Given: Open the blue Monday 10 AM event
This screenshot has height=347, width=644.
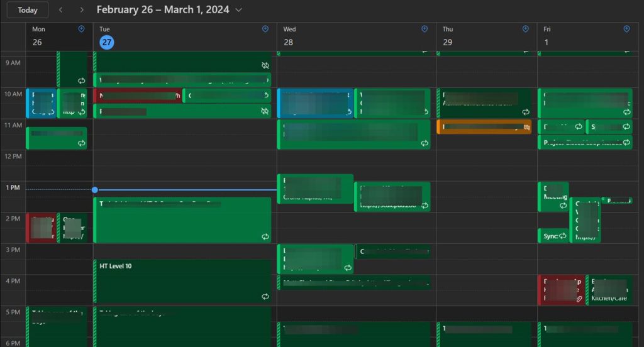Looking at the screenshot, I should tap(41, 103).
